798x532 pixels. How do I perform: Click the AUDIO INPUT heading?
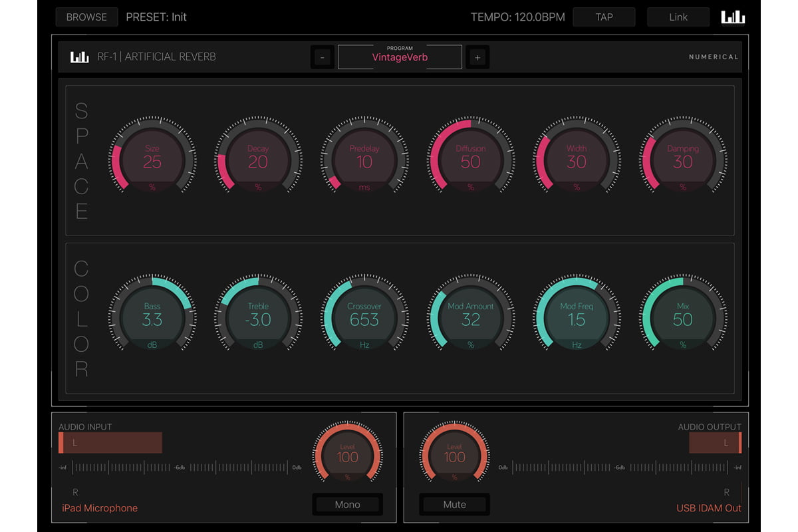click(x=85, y=427)
